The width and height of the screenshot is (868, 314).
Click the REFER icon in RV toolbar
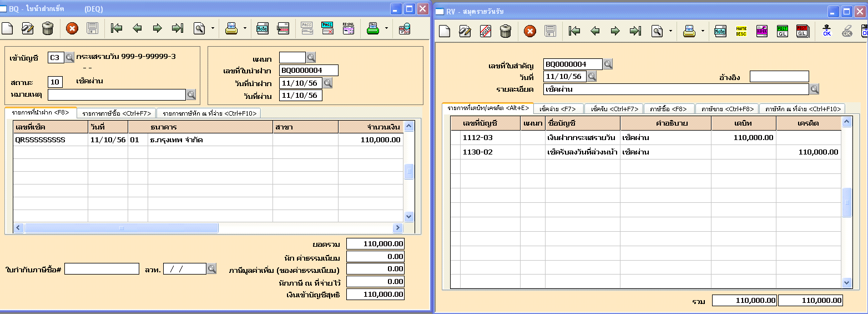point(761,31)
